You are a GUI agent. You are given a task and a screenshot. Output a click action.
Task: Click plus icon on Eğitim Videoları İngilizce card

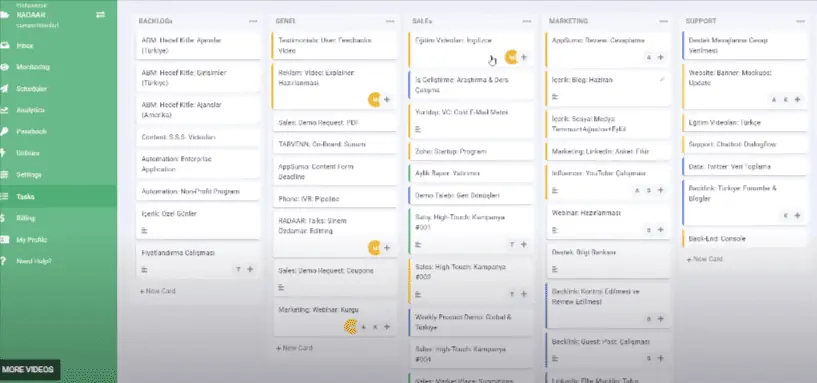(524, 57)
